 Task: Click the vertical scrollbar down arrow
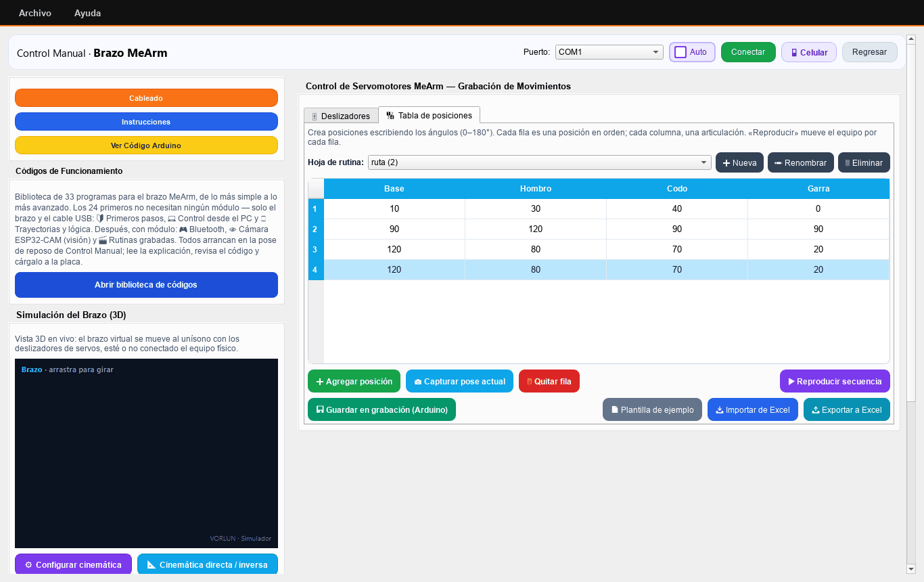click(x=911, y=568)
